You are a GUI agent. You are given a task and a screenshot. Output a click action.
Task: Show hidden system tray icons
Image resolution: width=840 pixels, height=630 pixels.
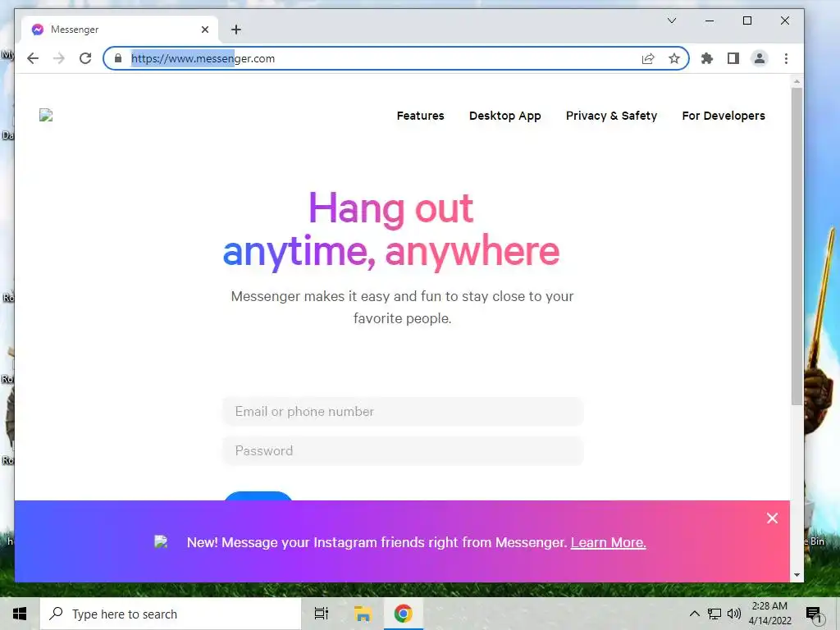pyautogui.click(x=694, y=614)
